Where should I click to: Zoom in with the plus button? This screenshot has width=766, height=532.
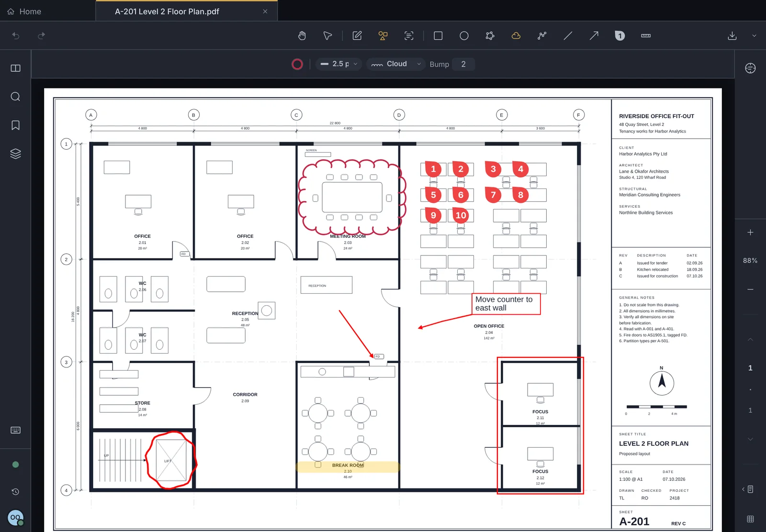pyautogui.click(x=750, y=233)
